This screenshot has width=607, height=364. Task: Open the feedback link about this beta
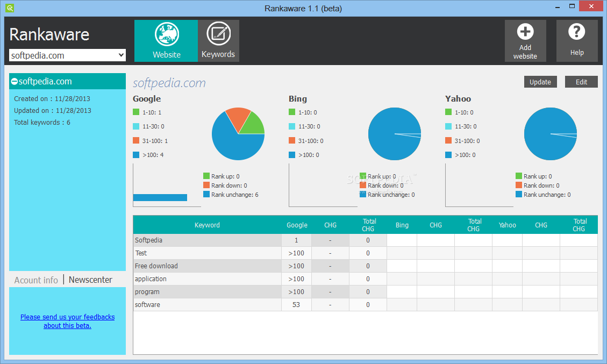[x=67, y=321]
